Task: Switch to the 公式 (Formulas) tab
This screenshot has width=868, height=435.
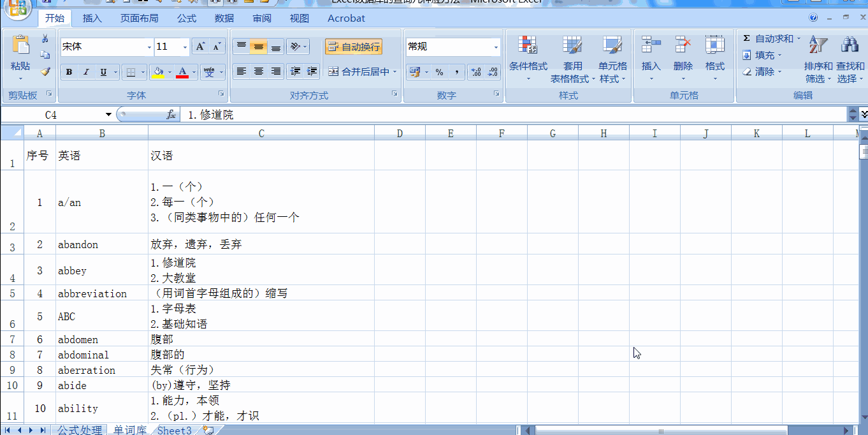Action: (187, 18)
